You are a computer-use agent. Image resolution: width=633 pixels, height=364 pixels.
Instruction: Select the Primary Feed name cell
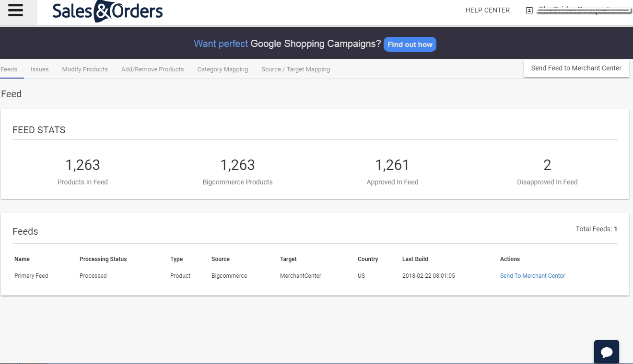point(31,276)
